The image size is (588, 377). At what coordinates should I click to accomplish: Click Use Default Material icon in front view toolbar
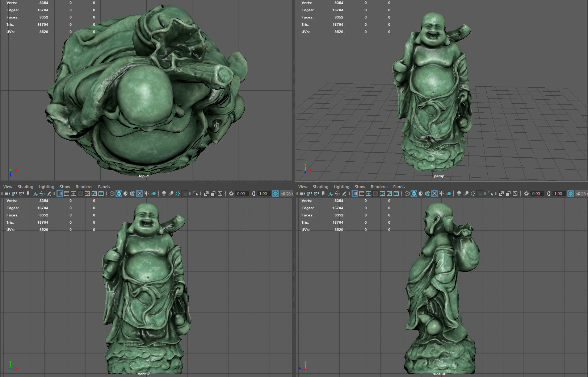(126, 194)
